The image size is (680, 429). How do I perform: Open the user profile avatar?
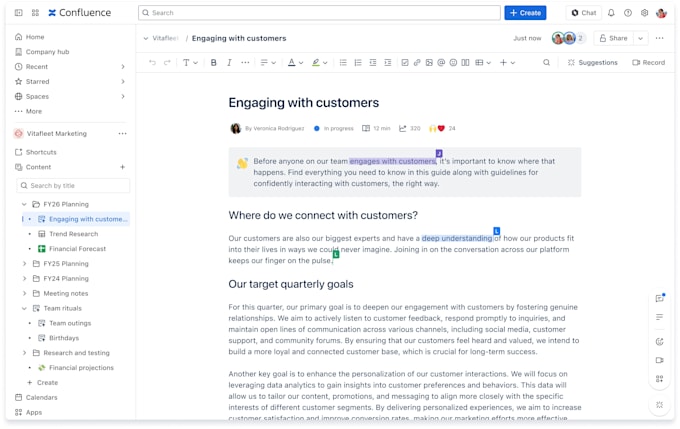click(661, 13)
